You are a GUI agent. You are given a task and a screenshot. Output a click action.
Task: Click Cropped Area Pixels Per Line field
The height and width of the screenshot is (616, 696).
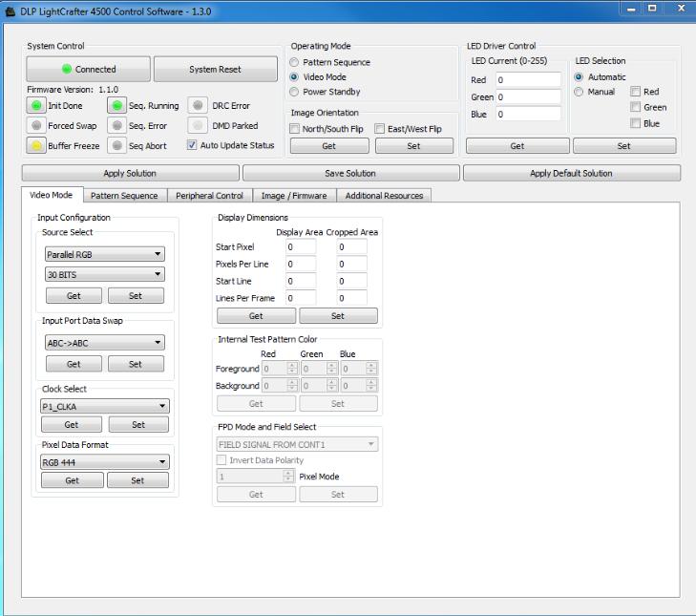[351, 264]
